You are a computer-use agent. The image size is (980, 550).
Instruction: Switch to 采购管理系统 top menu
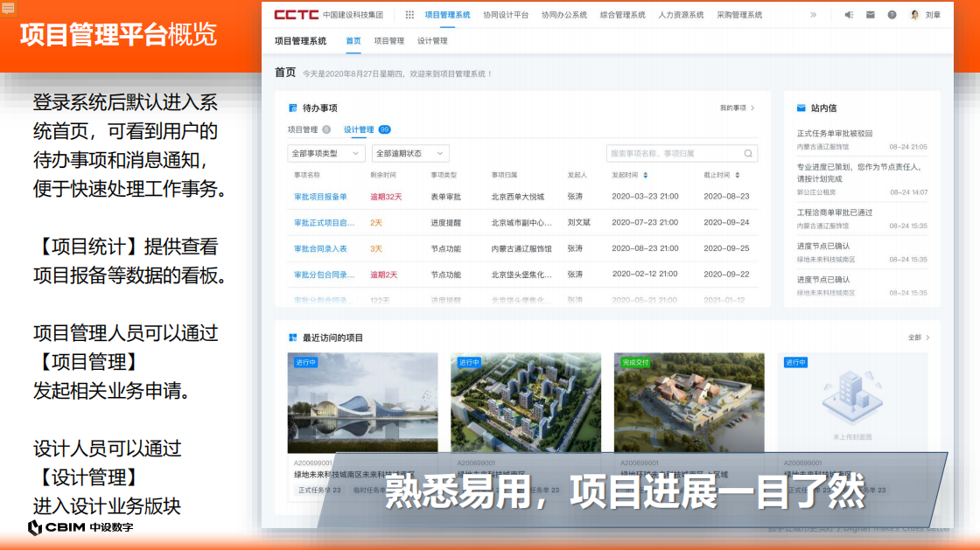click(739, 15)
